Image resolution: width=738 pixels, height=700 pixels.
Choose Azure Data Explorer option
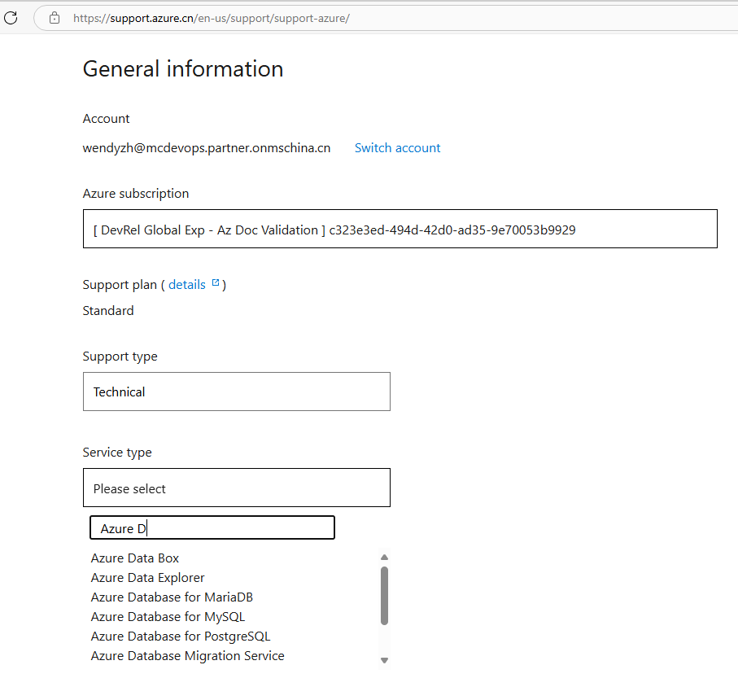(x=147, y=578)
